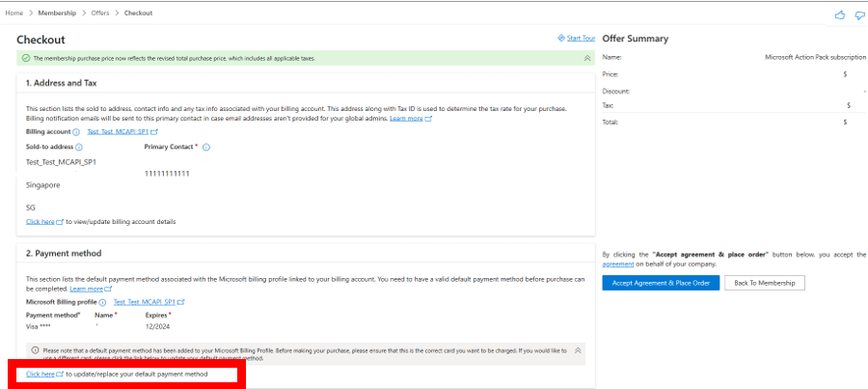This screenshot has width=868, height=389.
Task: Collapse the default payment method notice
Action: (x=578, y=349)
